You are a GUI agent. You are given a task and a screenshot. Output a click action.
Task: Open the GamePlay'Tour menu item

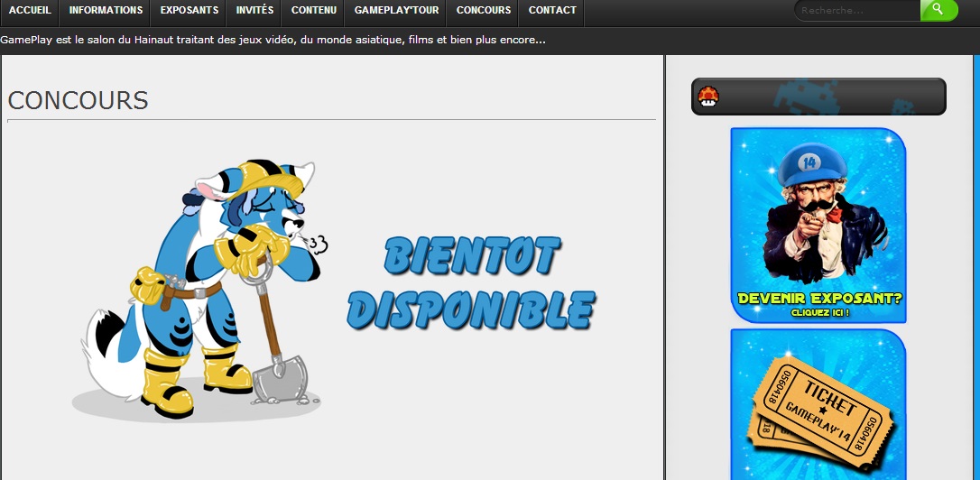tap(396, 11)
